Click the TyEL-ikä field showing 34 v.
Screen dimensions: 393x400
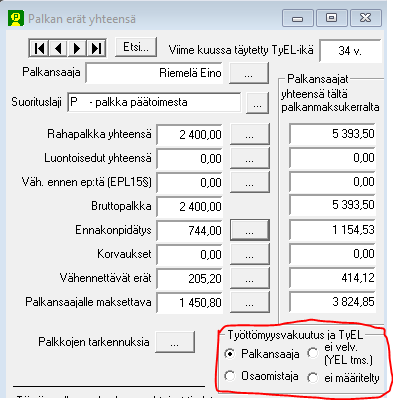(350, 51)
